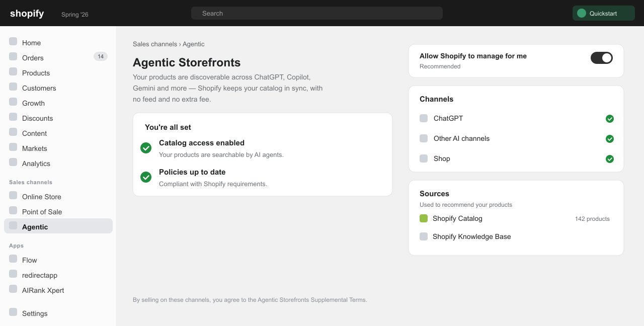Click the Agentic channel icon in sidebar
Image resolution: width=644 pixels, height=326 pixels.
(x=13, y=225)
